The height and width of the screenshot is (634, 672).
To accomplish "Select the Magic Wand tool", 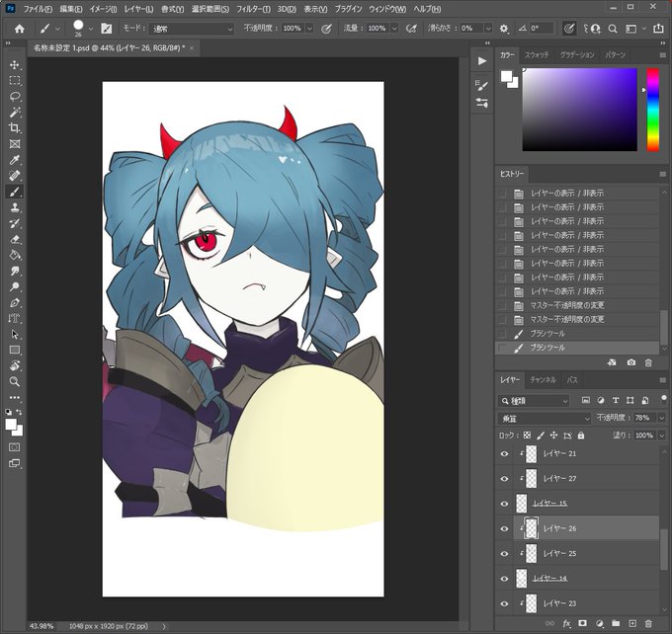I will click(x=15, y=113).
